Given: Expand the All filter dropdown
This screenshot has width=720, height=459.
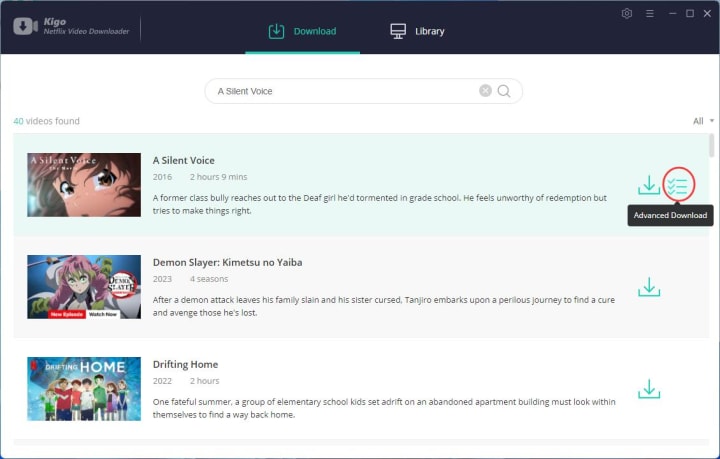Looking at the screenshot, I should click(703, 121).
